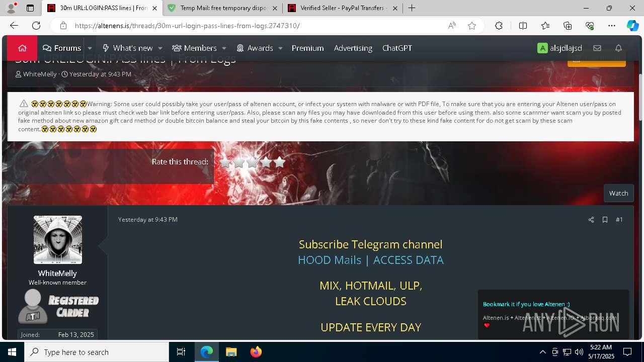Expand the Members dropdown arrow
644x362 pixels.
(x=224, y=48)
